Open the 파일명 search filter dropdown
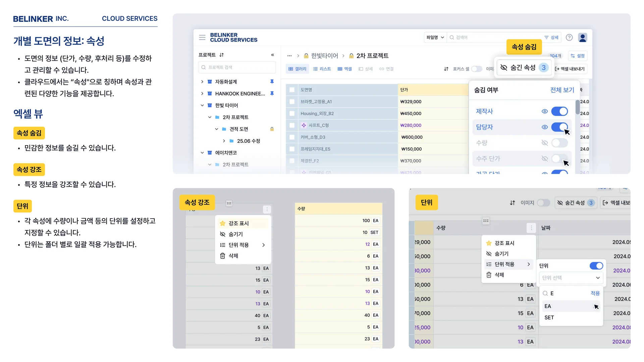The image size is (644, 362). [x=435, y=38]
